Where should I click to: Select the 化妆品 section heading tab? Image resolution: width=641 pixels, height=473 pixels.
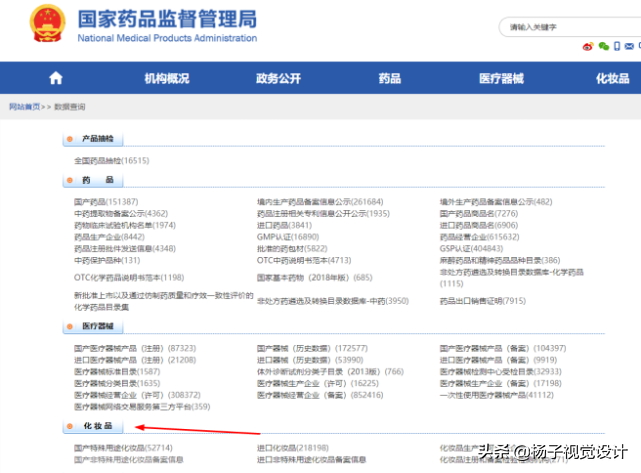[93, 426]
